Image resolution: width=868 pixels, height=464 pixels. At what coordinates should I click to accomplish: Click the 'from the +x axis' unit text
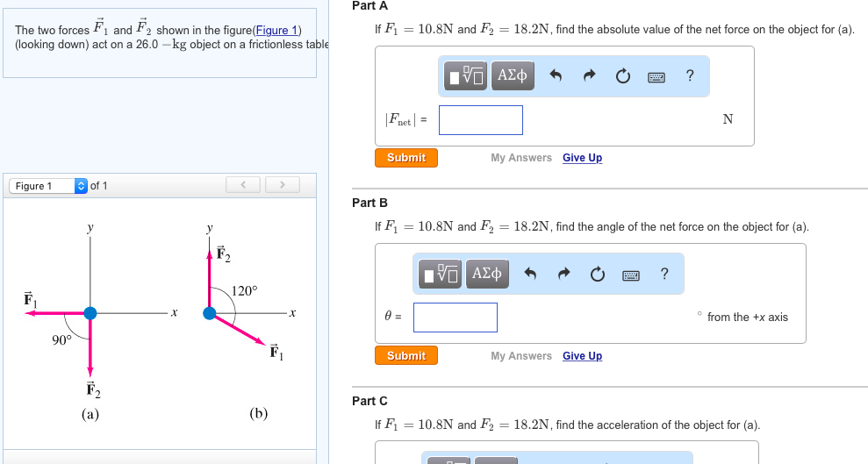pyautogui.click(x=747, y=317)
